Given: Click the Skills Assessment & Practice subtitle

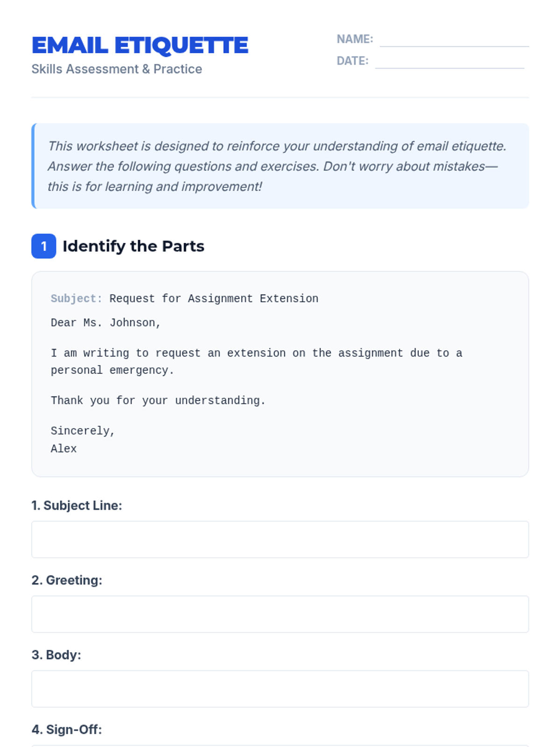Looking at the screenshot, I should click(x=117, y=69).
